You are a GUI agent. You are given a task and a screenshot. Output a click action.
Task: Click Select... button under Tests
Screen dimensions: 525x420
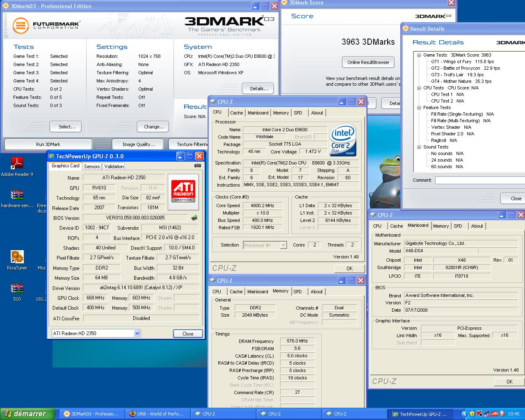(65, 127)
